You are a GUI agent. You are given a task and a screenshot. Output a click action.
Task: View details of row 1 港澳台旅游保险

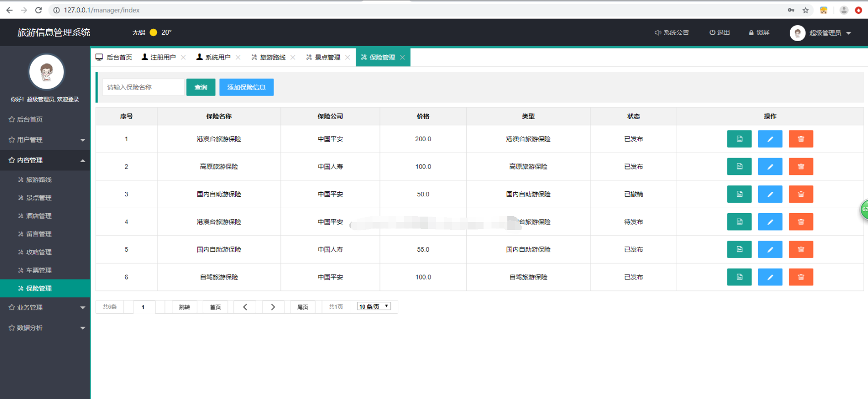pyautogui.click(x=739, y=139)
